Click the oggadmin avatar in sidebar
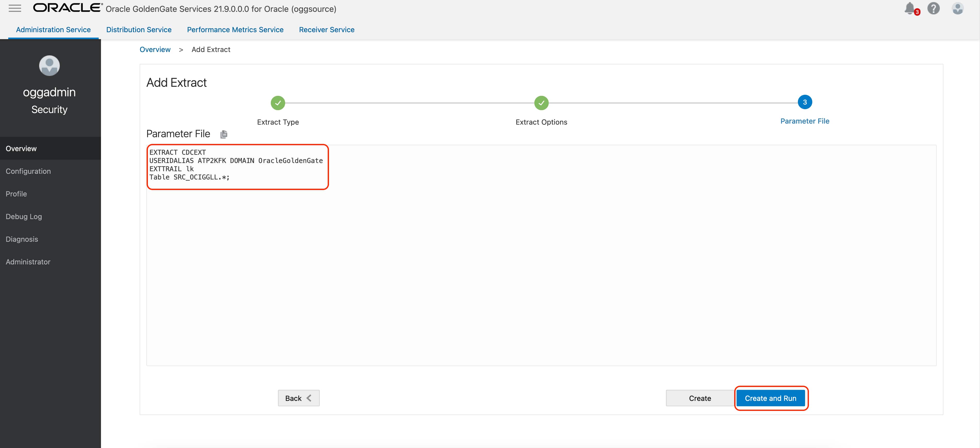This screenshot has width=980, height=448. pos(49,66)
